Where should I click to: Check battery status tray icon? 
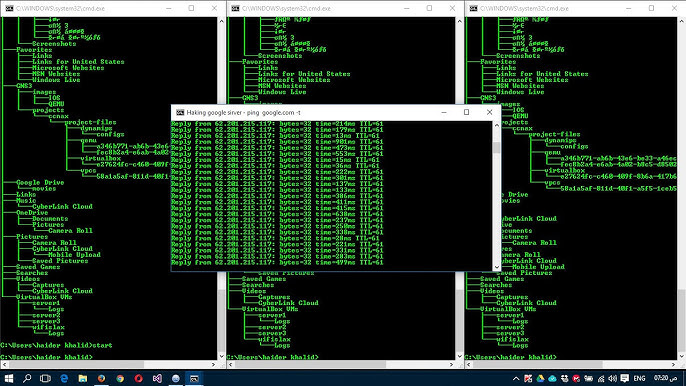[588, 379]
